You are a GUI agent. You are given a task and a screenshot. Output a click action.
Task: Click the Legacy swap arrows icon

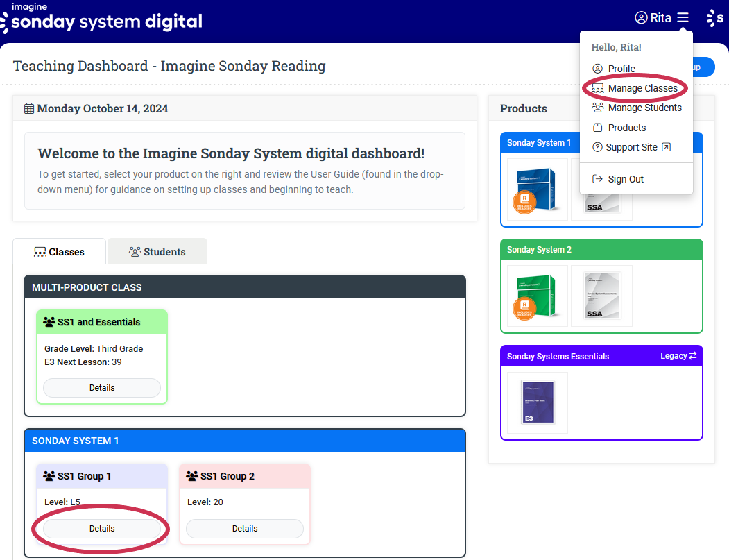[692, 356]
